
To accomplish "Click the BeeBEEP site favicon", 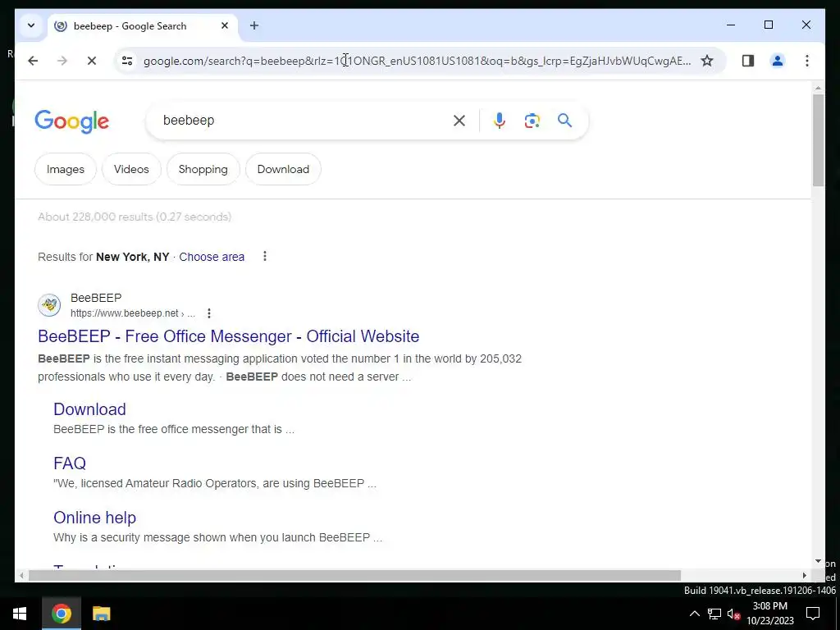I will point(49,305).
